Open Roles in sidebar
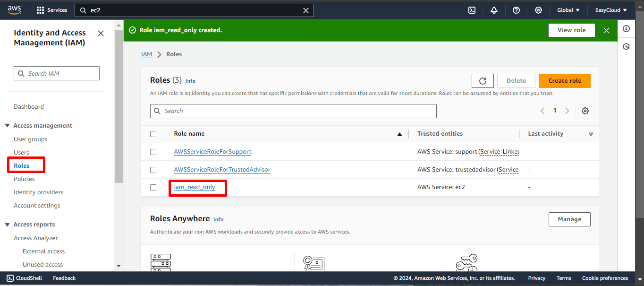Image resolution: width=644 pixels, height=286 pixels. (x=22, y=166)
